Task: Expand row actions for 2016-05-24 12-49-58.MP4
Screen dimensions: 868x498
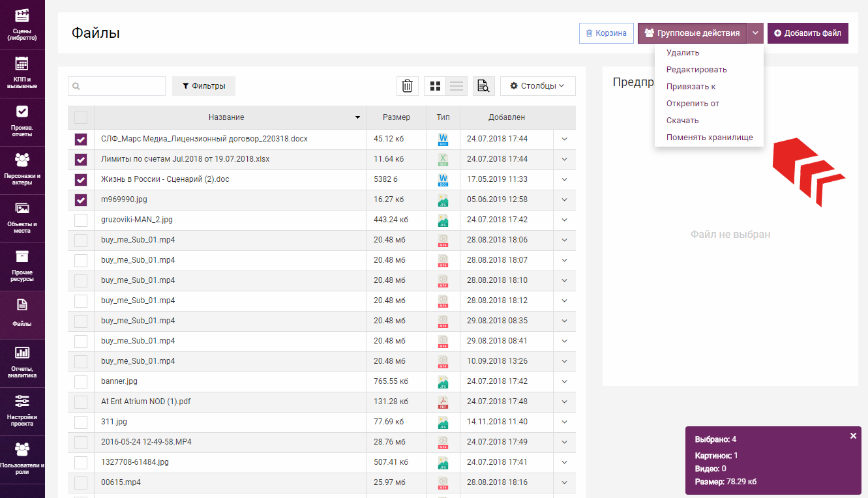Action: click(x=564, y=442)
